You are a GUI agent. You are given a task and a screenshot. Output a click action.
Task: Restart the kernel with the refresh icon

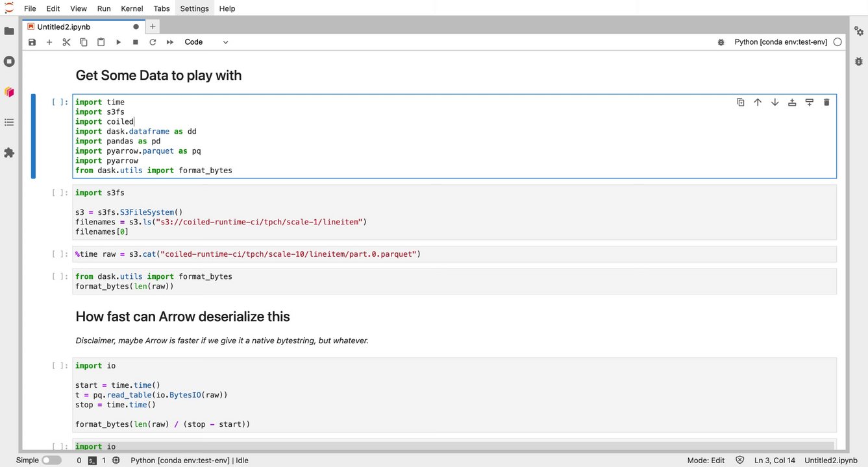click(x=153, y=42)
